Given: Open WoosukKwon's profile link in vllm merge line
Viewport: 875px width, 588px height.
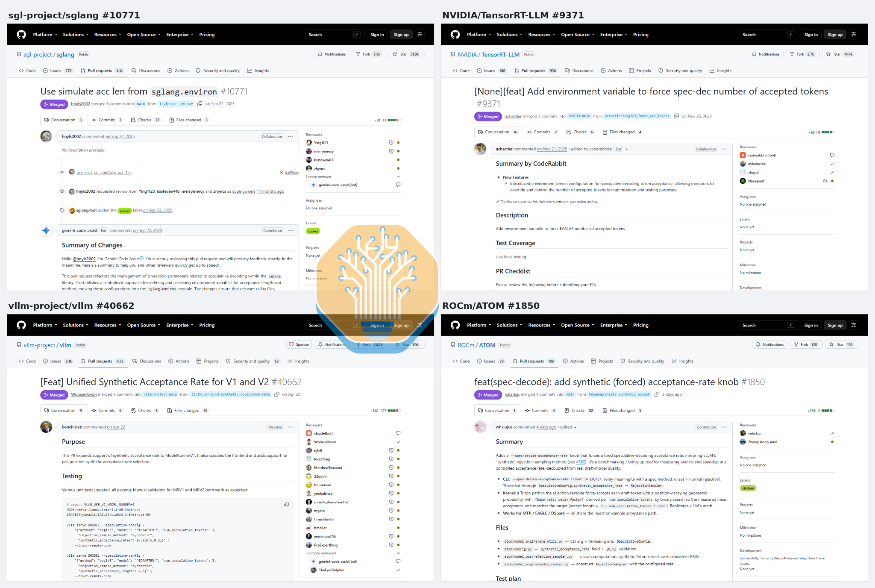Looking at the screenshot, I should [84, 394].
